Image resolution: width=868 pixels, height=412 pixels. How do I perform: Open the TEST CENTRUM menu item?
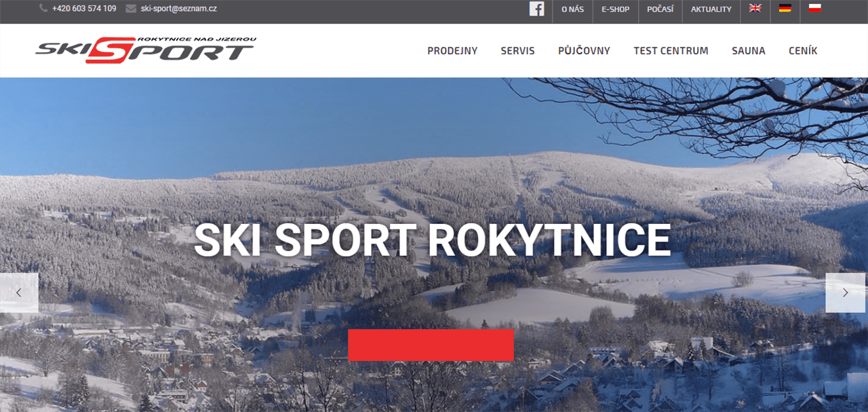coord(671,51)
